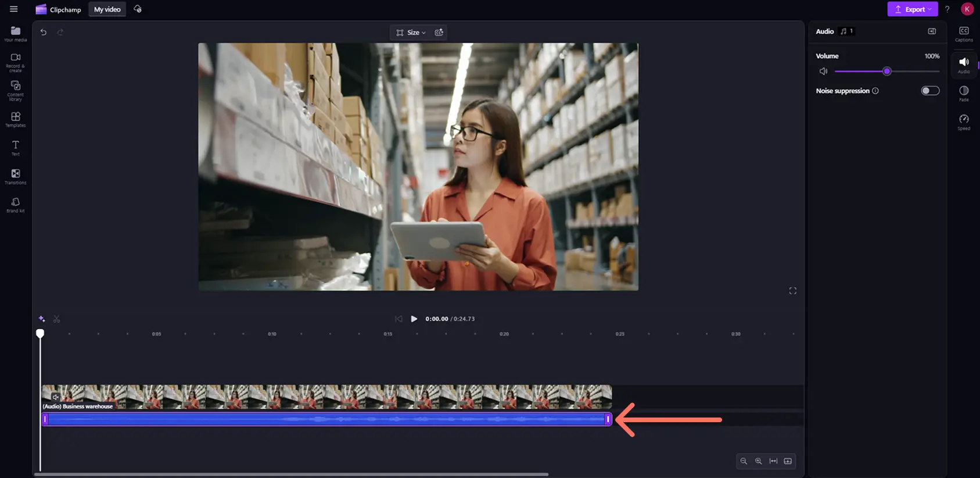Open Text panel in sidebar

[x=16, y=148]
